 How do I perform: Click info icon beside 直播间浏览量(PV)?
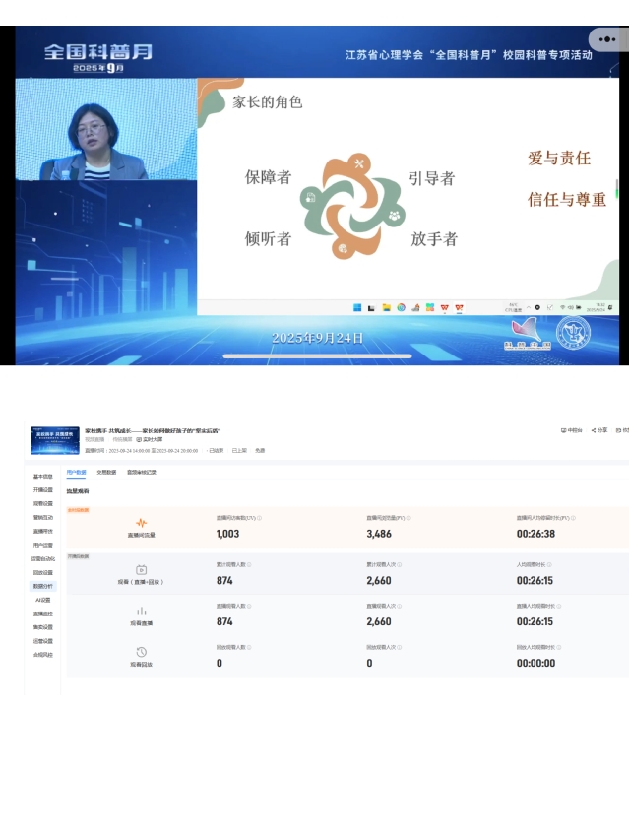(409, 517)
